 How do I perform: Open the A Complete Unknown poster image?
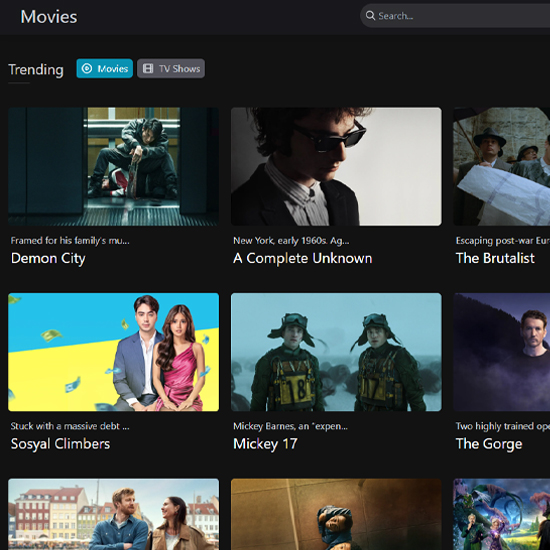pos(336,167)
